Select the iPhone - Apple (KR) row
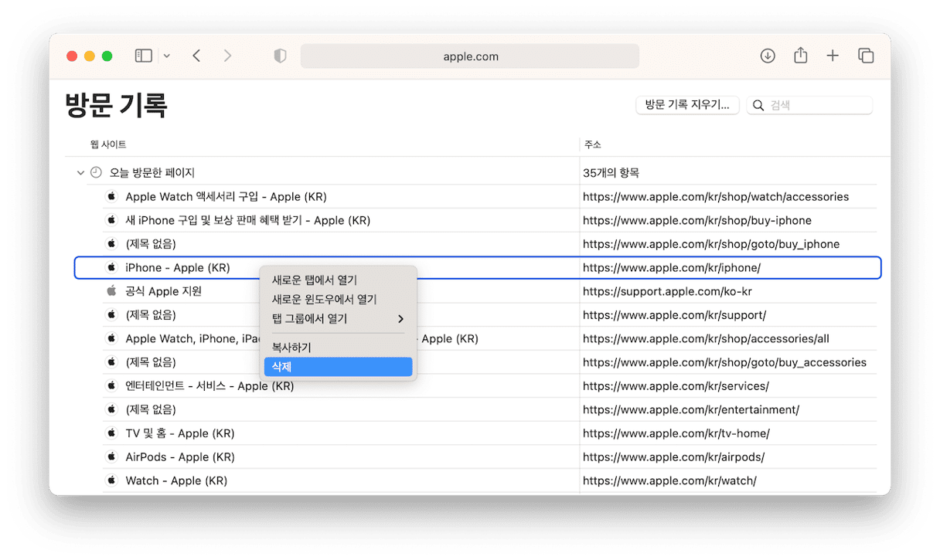The height and width of the screenshot is (560, 940). tap(478, 267)
